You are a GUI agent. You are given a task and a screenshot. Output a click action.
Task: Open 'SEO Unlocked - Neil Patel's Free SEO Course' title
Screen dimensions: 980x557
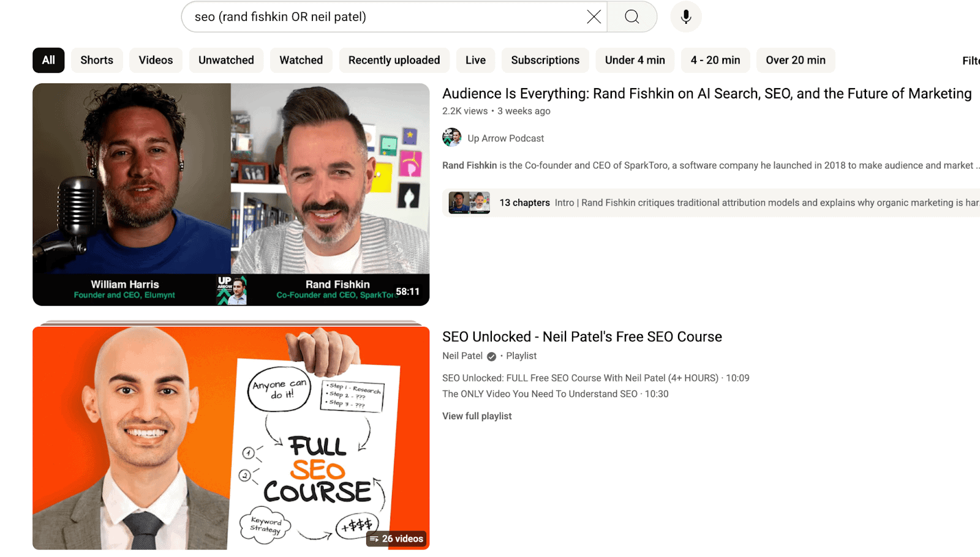582,337
